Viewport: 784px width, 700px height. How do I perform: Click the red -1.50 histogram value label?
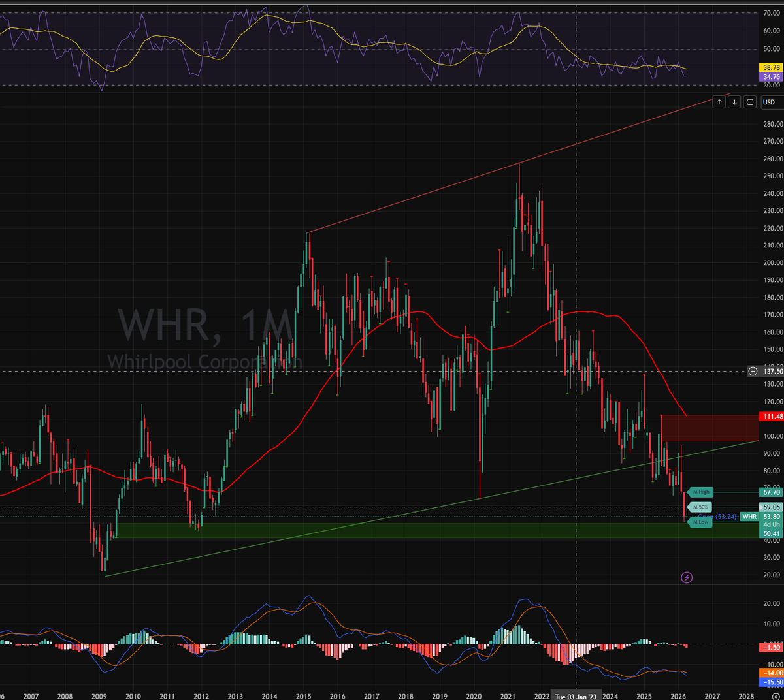[x=772, y=647]
